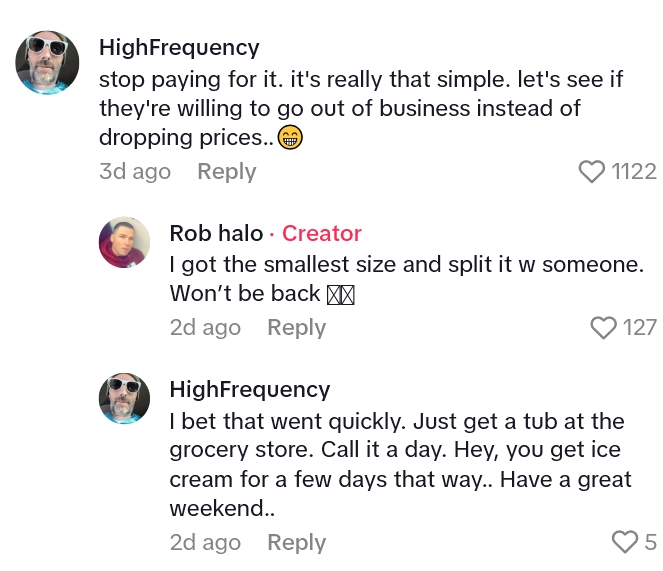663x571 pixels.
Task: Click the pink Creator badge
Action: coord(321,233)
